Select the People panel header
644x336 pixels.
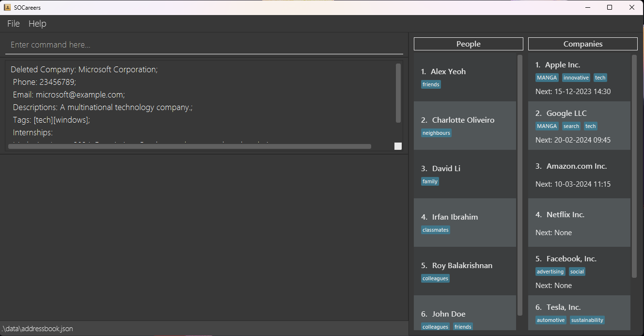[x=468, y=44]
